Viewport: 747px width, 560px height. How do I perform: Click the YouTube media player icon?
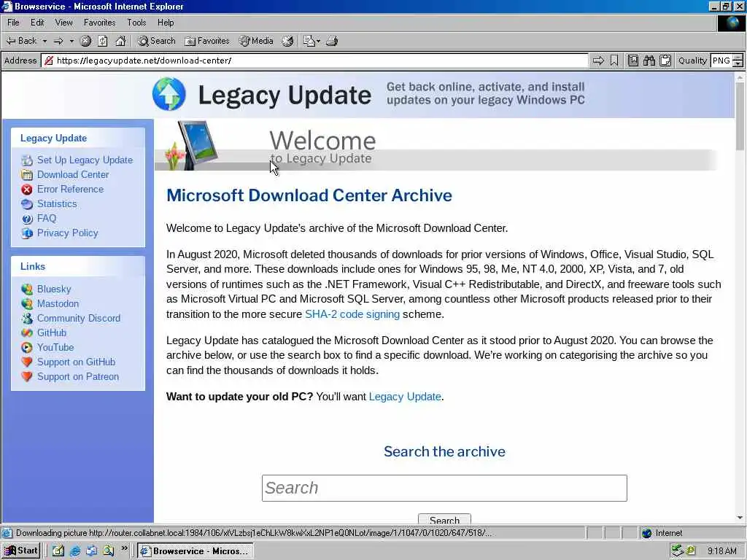tap(27, 348)
